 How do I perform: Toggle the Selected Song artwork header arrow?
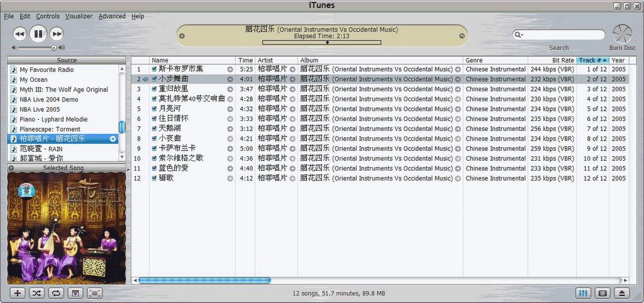point(11,168)
